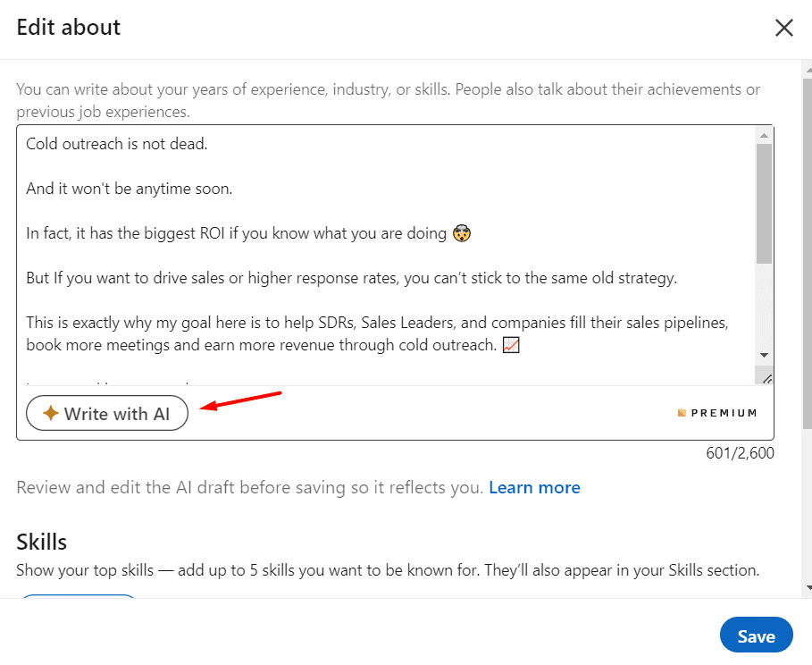The width and height of the screenshot is (812, 665).
Task: Click the textarea scroll up arrow
Action: 764,136
